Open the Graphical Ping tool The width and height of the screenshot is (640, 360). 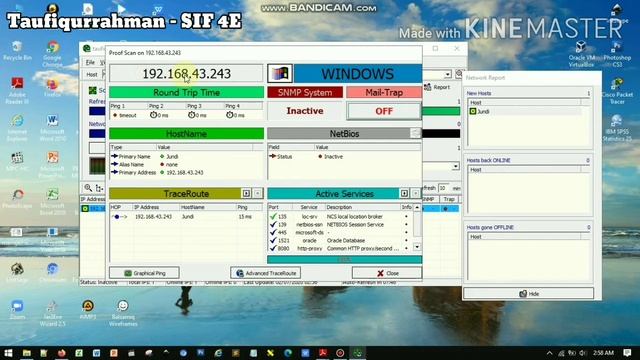(x=144, y=273)
